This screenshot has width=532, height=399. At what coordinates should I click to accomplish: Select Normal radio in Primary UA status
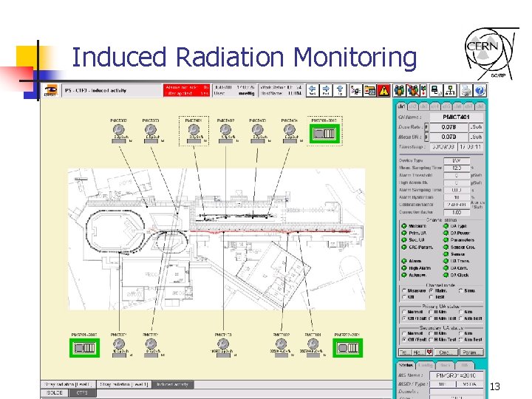pos(403,312)
